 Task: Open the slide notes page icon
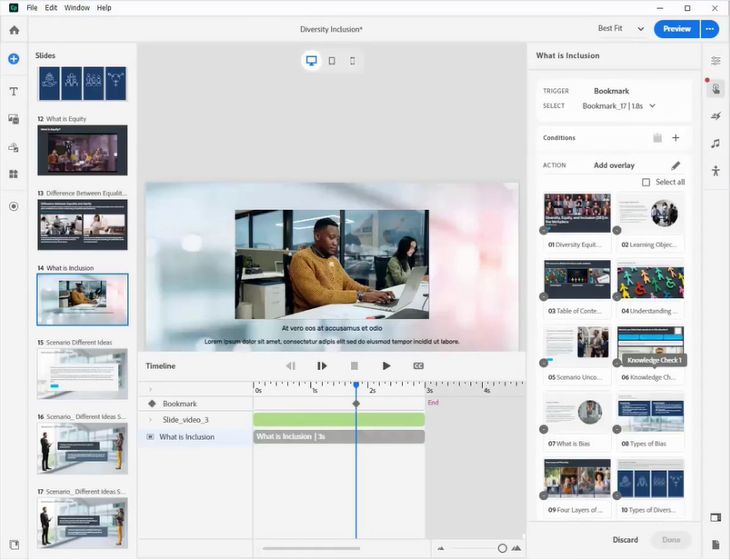coord(715,545)
